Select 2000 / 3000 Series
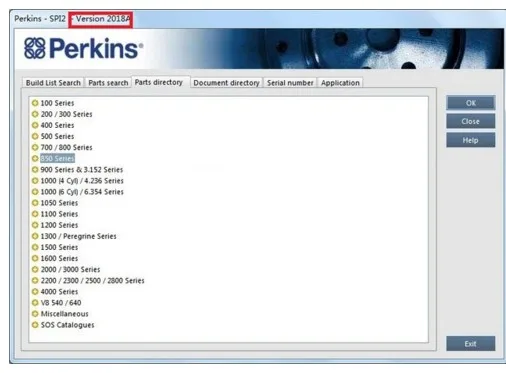This screenshot has height=373, width=506. (x=70, y=269)
